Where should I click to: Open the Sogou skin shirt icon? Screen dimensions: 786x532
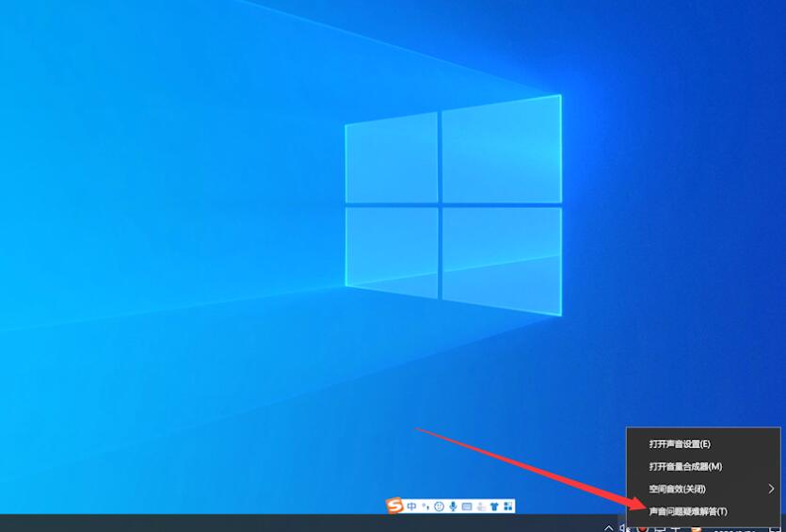[494, 507]
